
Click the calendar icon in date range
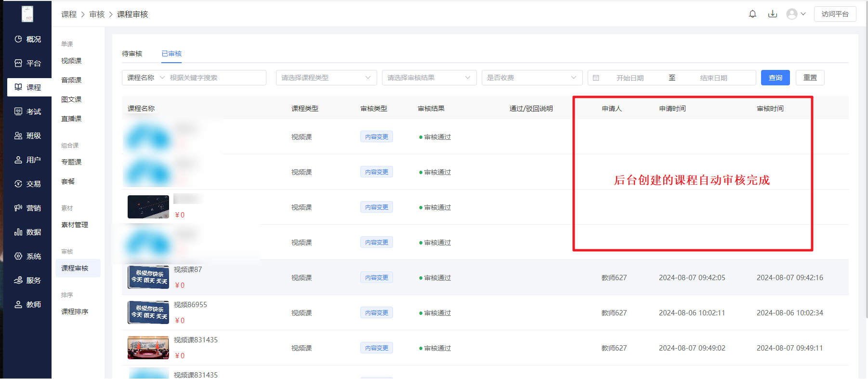[x=596, y=78]
